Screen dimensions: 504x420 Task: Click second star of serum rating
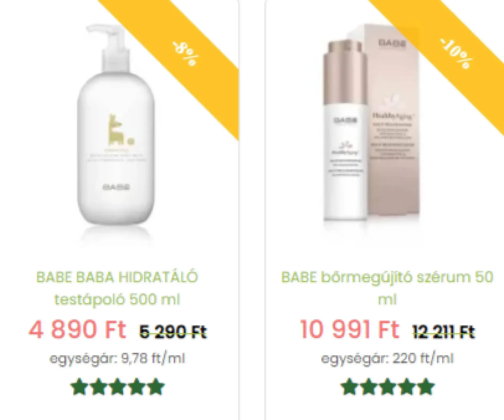point(368,386)
